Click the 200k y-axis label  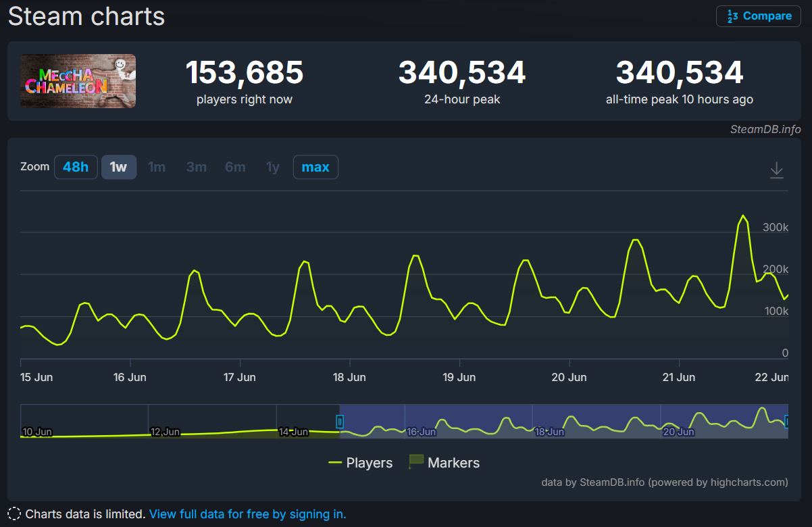(776, 269)
